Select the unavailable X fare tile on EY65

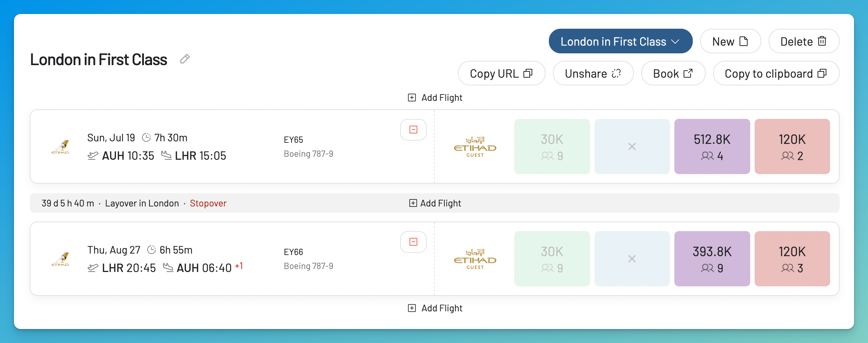[x=632, y=146]
